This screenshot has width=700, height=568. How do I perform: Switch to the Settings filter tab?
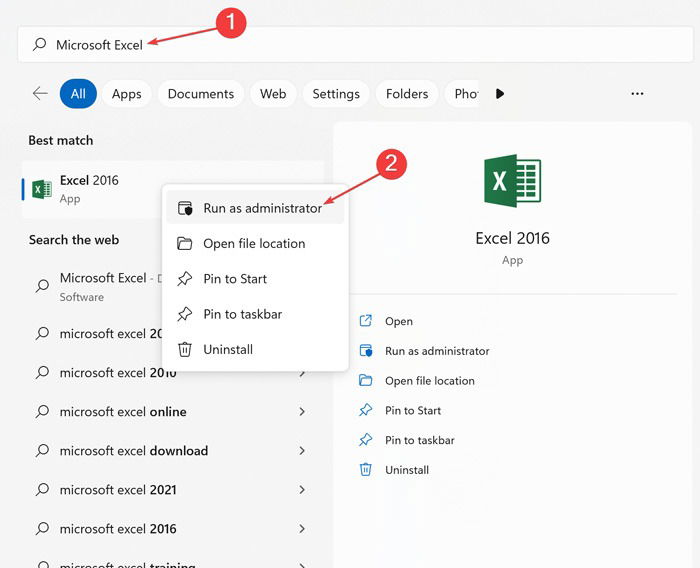(336, 94)
